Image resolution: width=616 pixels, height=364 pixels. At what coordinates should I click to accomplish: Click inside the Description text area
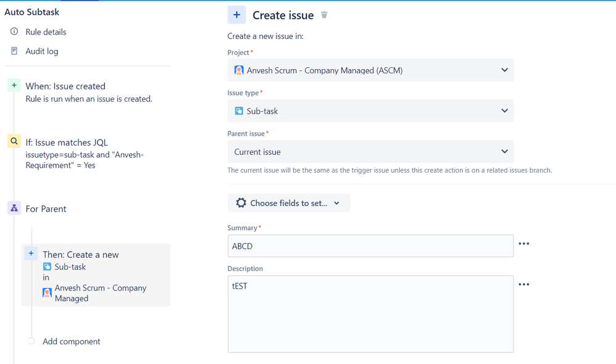(x=370, y=315)
